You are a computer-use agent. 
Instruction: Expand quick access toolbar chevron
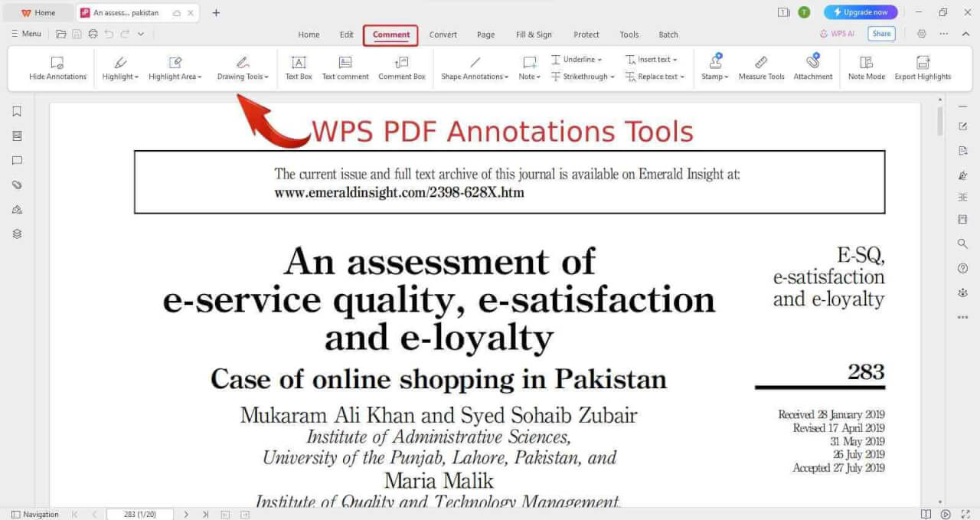(x=141, y=34)
